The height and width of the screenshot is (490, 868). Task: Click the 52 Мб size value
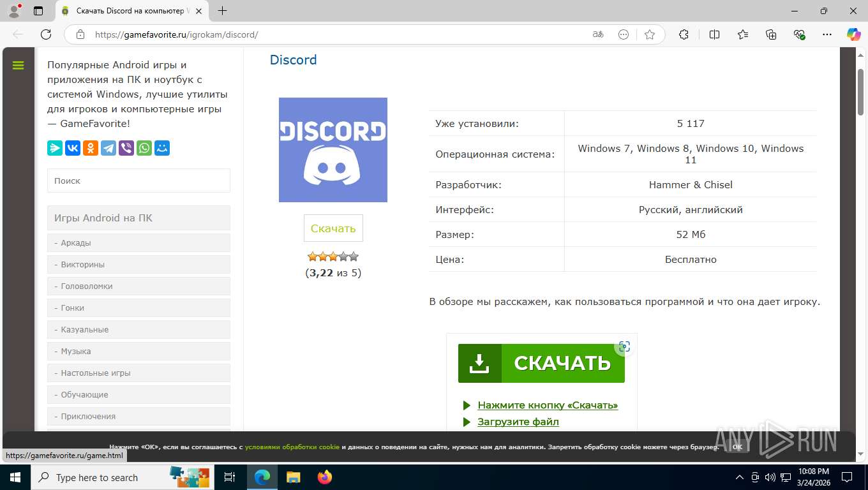pyautogui.click(x=691, y=235)
